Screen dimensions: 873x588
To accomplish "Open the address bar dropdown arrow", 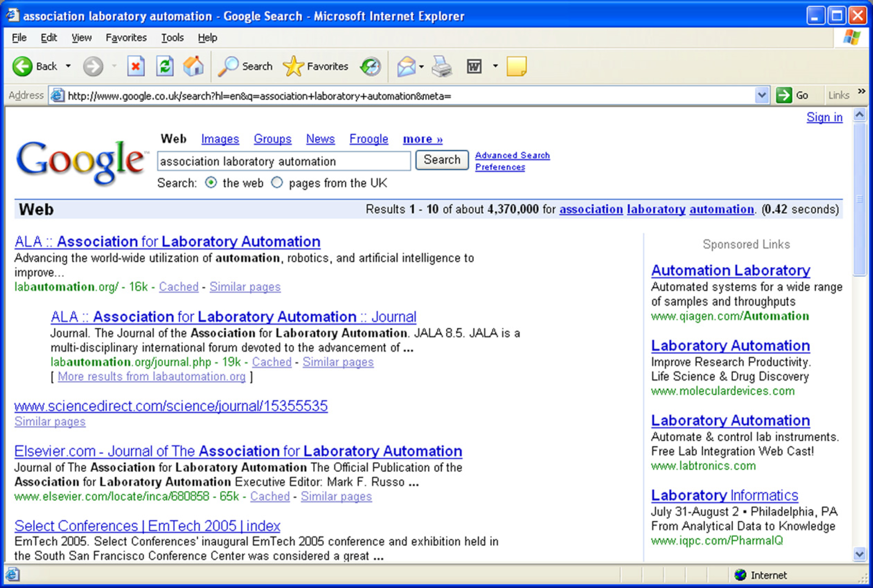I will (x=762, y=96).
